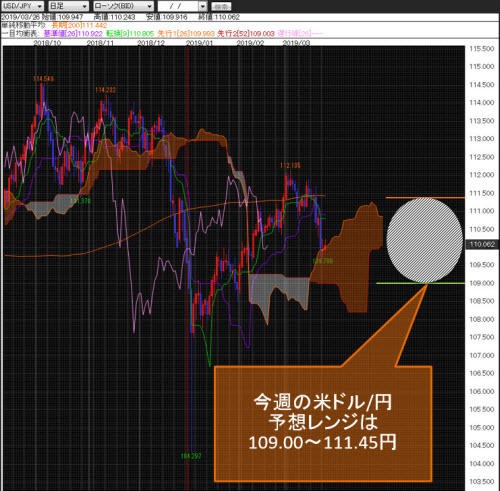Open the USD/JPY currency pair dropdown

(x=22, y=6)
